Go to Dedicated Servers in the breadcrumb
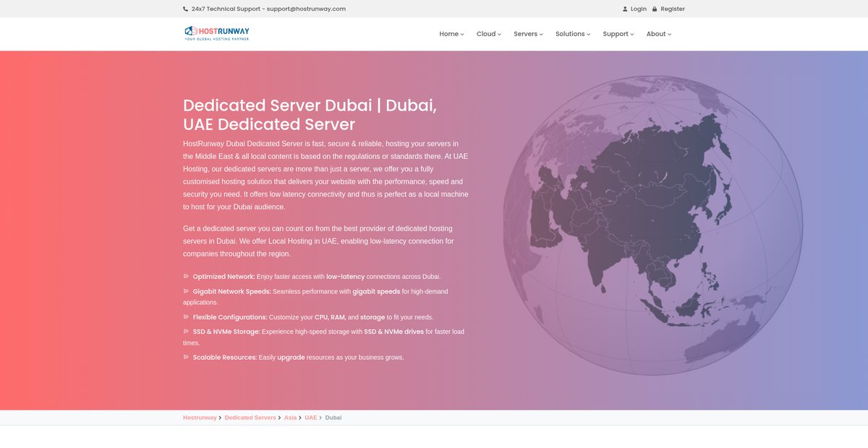 pos(250,418)
